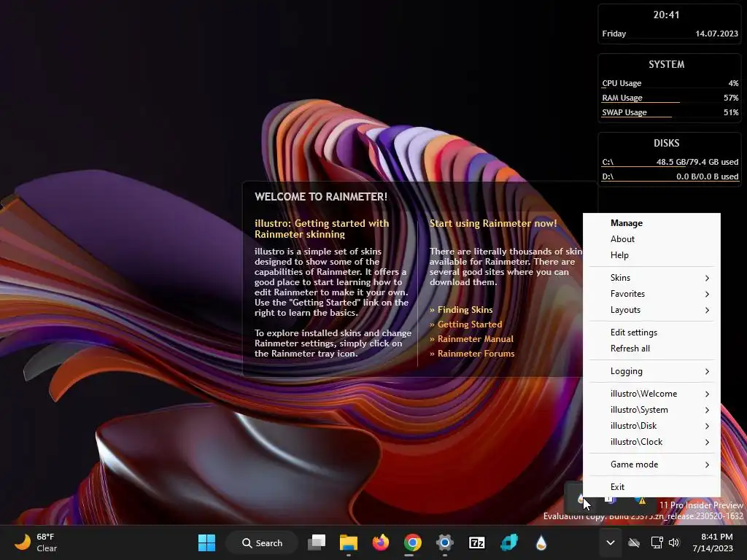
Task: Open the clock and date flyout
Action: tap(713, 542)
